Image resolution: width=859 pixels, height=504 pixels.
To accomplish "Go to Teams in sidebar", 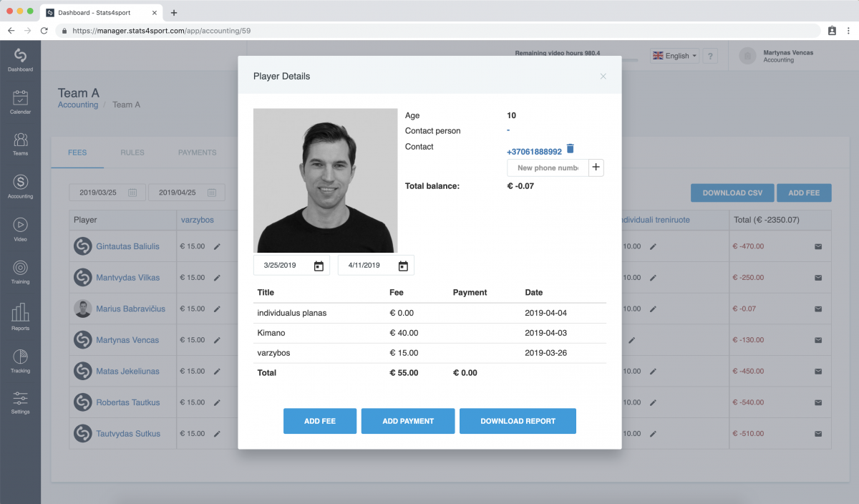I will coord(20,143).
